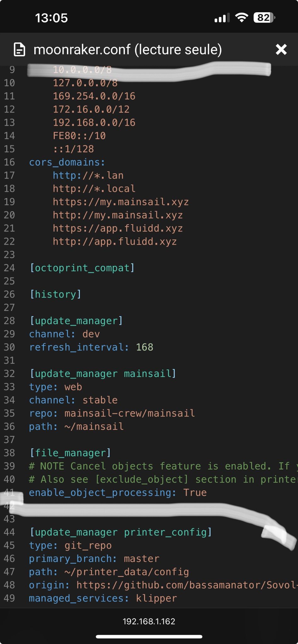This screenshot has height=644, width=298.
Task: Open the https://app.fluidd.xyz URL line
Action: [118, 228]
